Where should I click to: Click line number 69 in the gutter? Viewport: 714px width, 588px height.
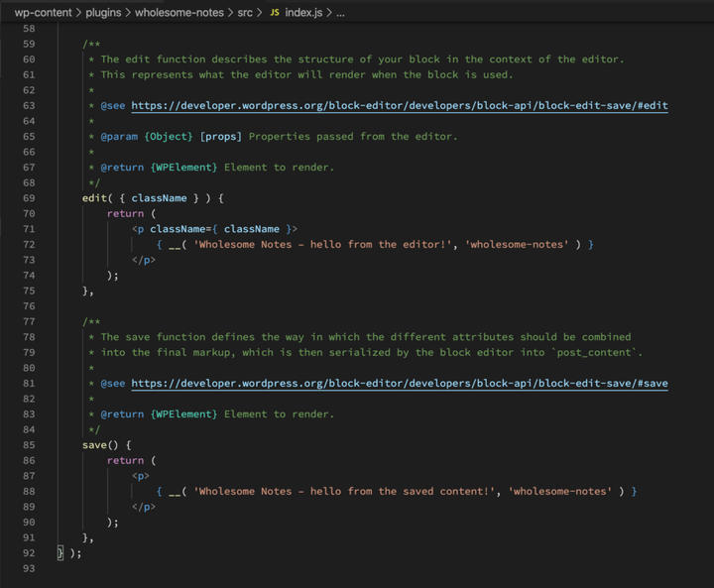(29, 198)
